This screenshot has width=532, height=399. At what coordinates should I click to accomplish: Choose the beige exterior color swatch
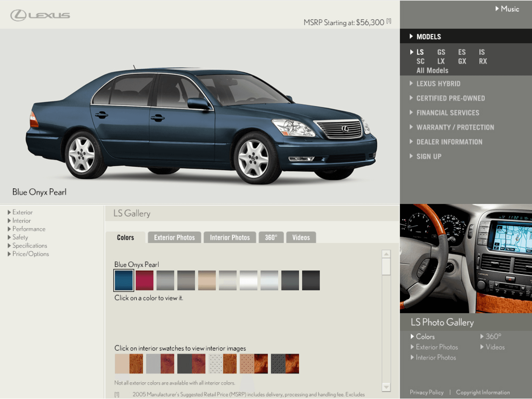tap(207, 280)
